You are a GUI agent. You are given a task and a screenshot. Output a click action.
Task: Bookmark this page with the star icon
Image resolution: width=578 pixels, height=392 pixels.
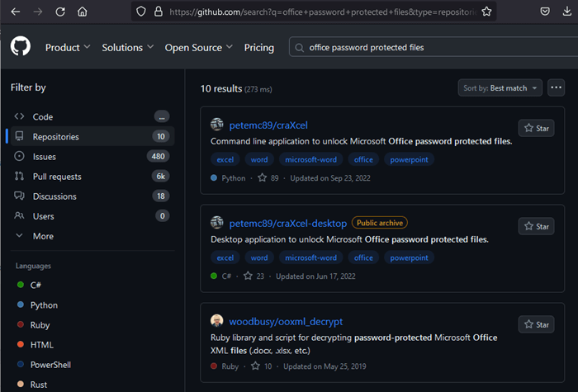pos(486,12)
